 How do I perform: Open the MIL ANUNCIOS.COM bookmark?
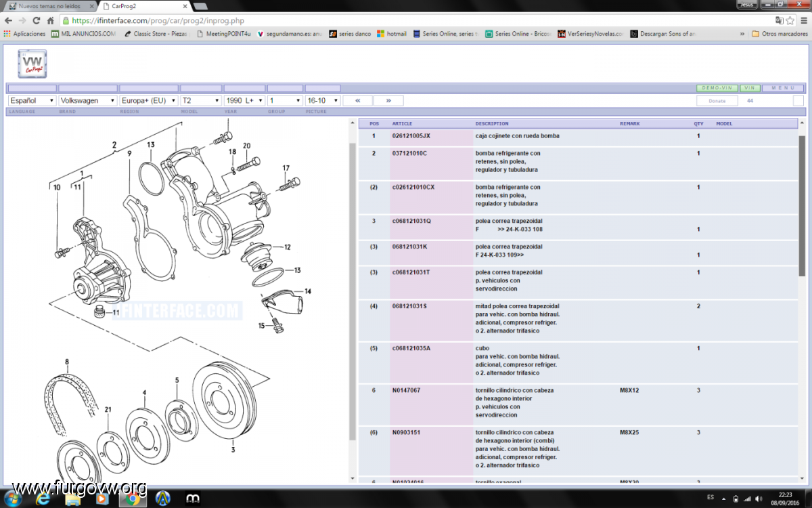(x=84, y=34)
